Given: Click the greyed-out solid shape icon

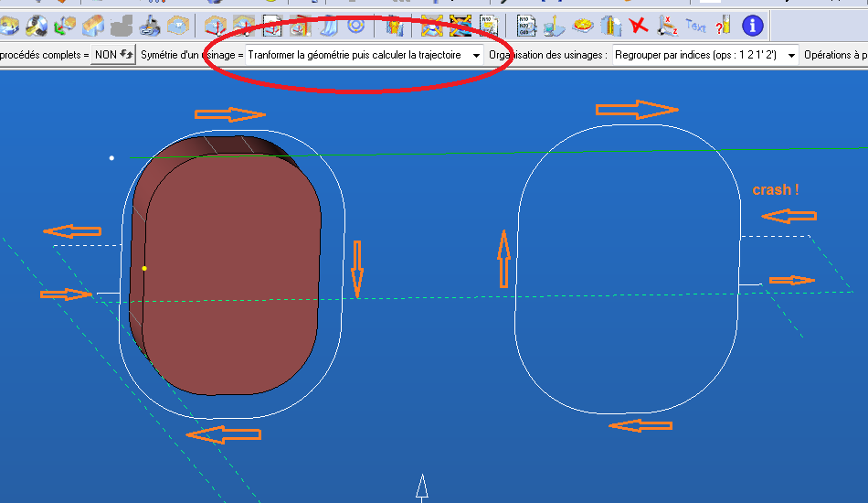Looking at the screenshot, I should click(x=122, y=26).
